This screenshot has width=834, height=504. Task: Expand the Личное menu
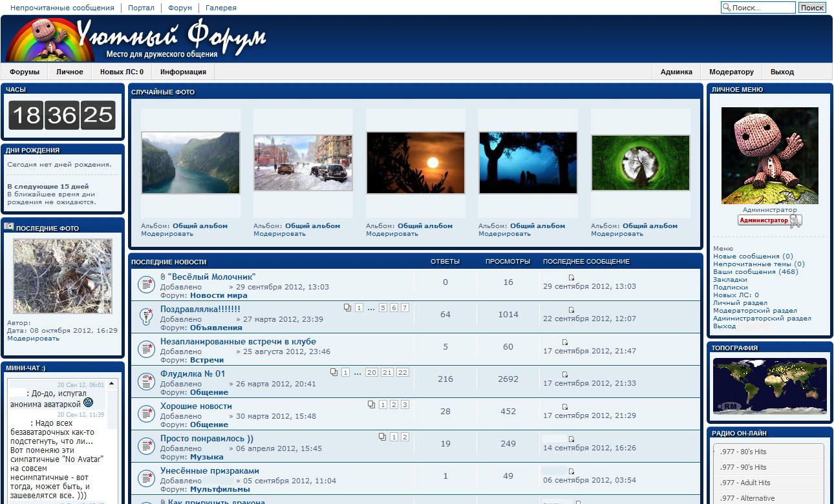tap(69, 72)
